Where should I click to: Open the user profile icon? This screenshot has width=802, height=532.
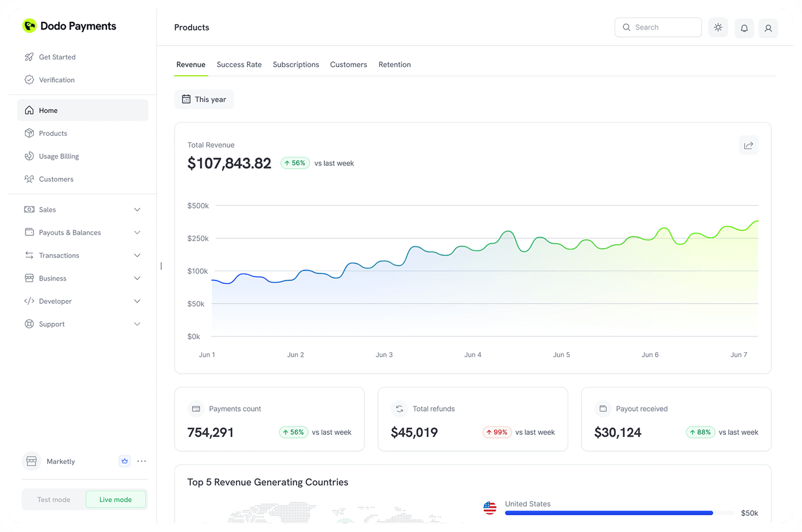(768, 28)
